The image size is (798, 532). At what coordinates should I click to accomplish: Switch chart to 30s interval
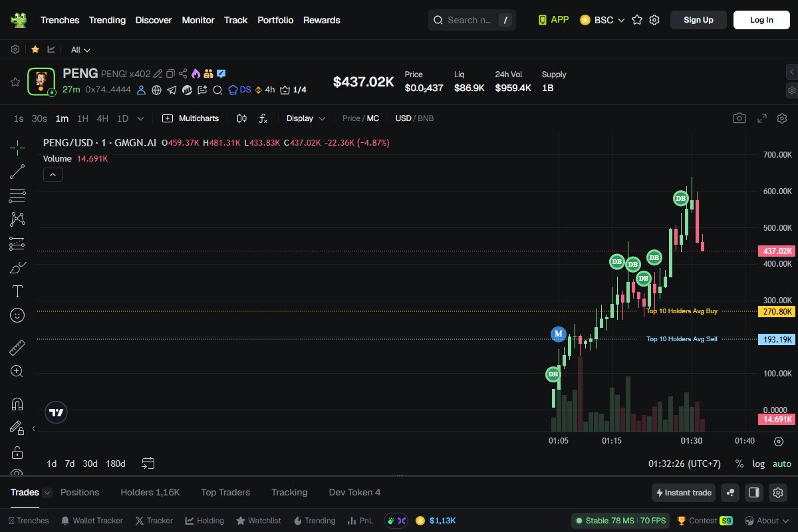pos(39,118)
